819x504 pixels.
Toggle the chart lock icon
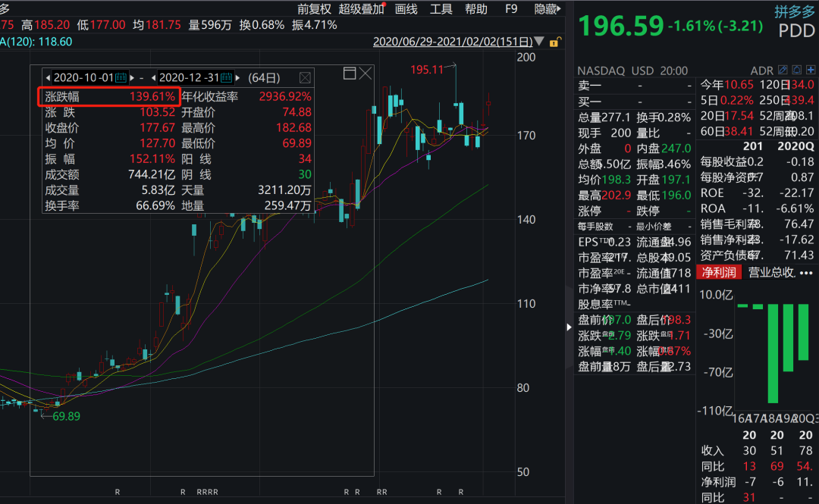[554, 42]
